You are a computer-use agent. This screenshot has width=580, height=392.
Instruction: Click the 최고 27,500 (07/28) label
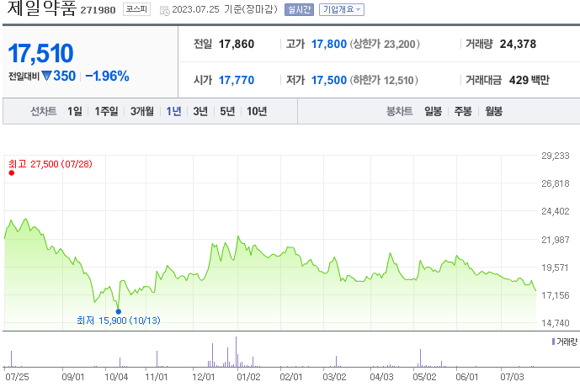tap(51, 164)
